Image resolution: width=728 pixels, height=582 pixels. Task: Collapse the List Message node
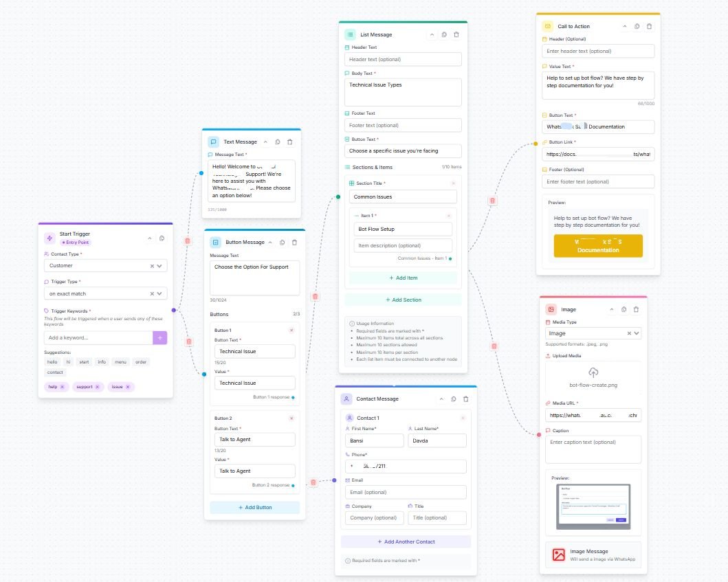click(432, 34)
